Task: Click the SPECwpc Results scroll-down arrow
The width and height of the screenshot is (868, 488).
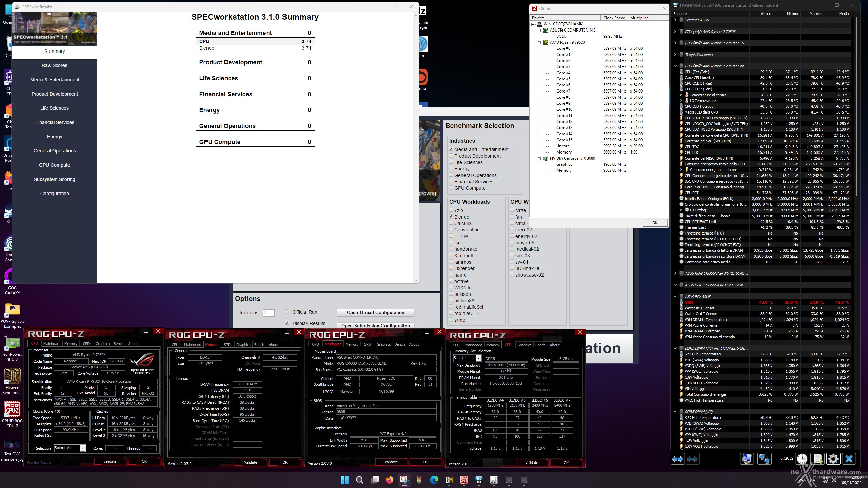Action: click(x=416, y=280)
